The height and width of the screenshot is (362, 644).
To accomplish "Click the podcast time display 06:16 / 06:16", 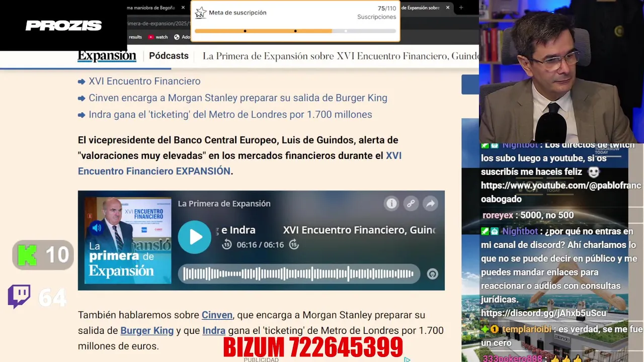I will click(x=260, y=245).
